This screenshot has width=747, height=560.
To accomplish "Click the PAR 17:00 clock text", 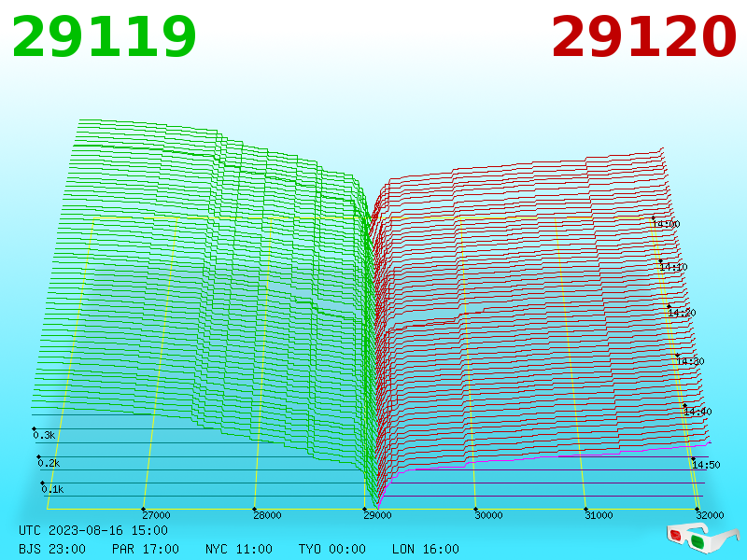I will coord(146,549).
